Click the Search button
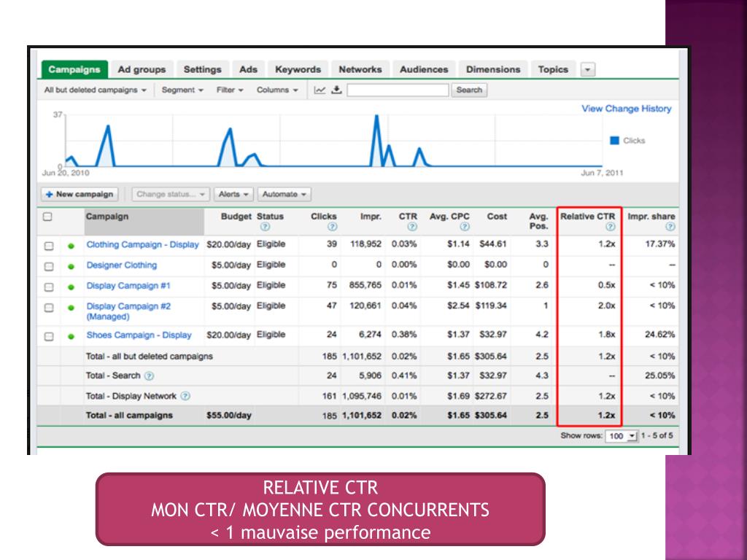The height and width of the screenshot is (560, 747). pyautogui.click(x=469, y=90)
